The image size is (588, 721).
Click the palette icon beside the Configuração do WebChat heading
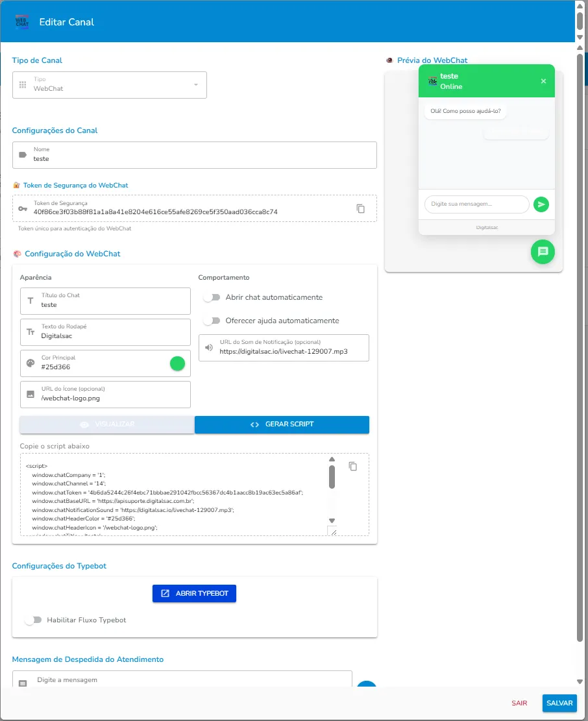coord(17,254)
